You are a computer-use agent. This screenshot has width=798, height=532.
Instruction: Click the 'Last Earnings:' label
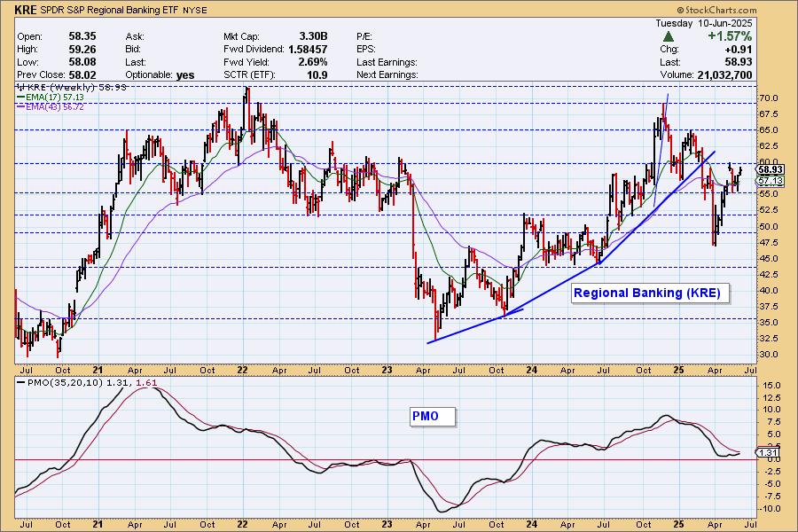pos(387,62)
